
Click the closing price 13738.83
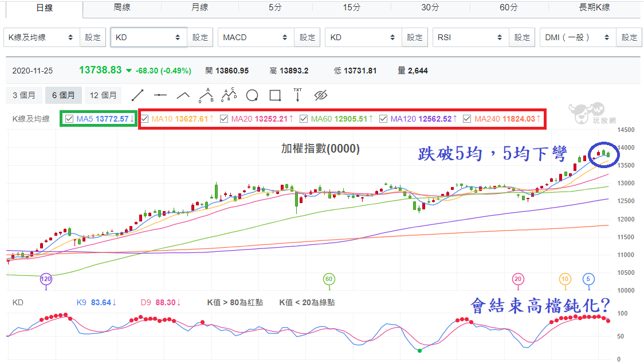(100, 70)
